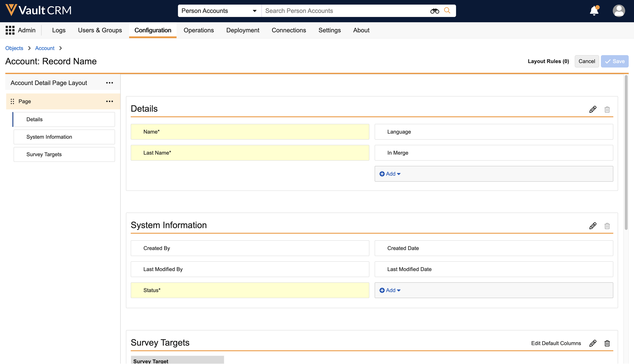
Task: Open the user profile avatar menu
Action: click(x=619, y=11)
